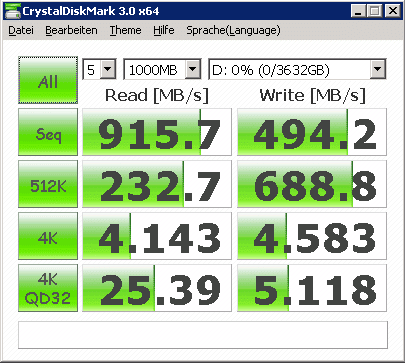Image resolution: width=405 pixels, height=364 pixels.
Task: Close the CrystalDiskMark window
Action: [x=393, y=11]
